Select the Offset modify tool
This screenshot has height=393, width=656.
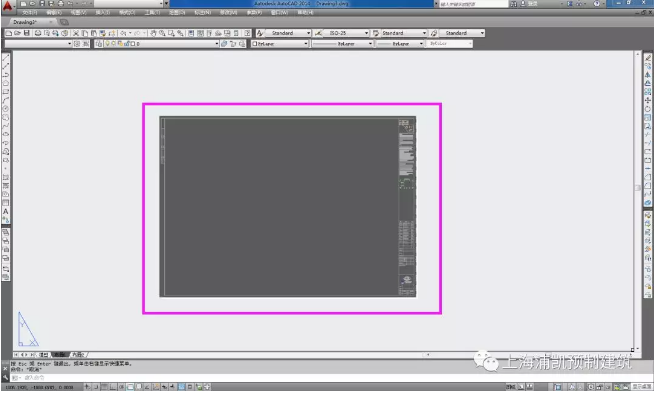[648, 83]
